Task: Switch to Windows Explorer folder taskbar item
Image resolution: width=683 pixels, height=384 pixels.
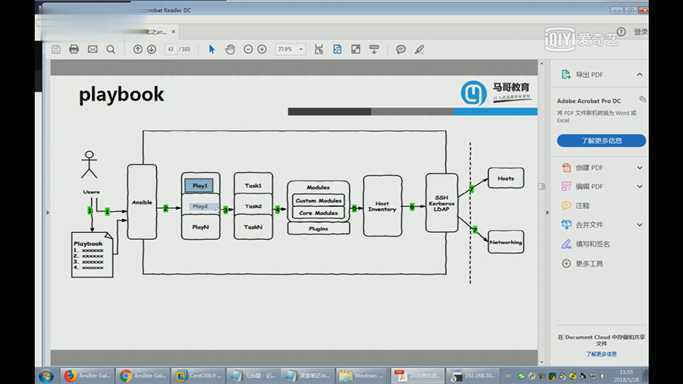Action: coord(362,376)
